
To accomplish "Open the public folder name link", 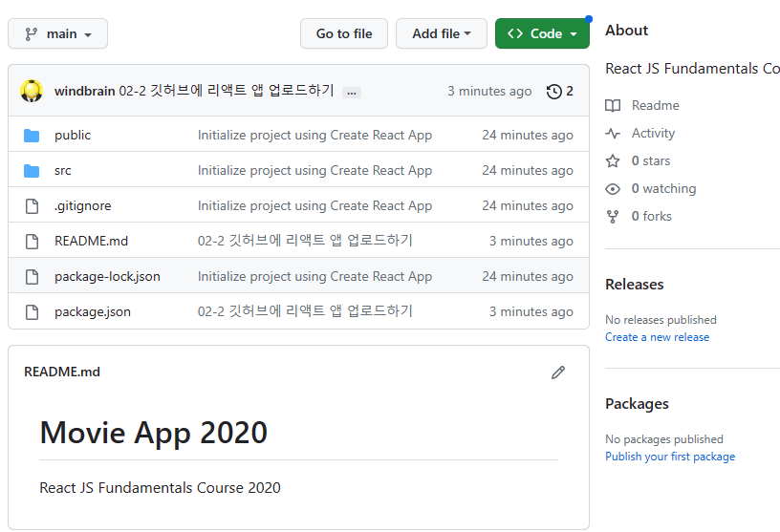I will 73,136.
